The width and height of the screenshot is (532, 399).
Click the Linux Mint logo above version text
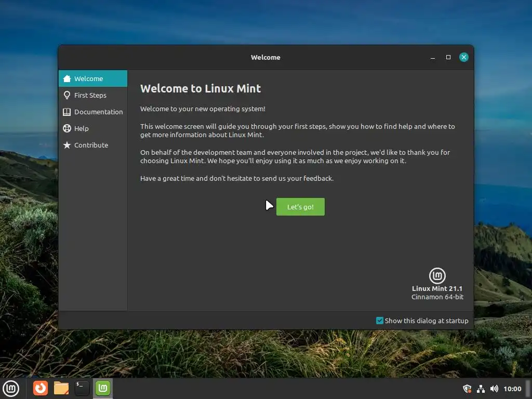(437, 275)
